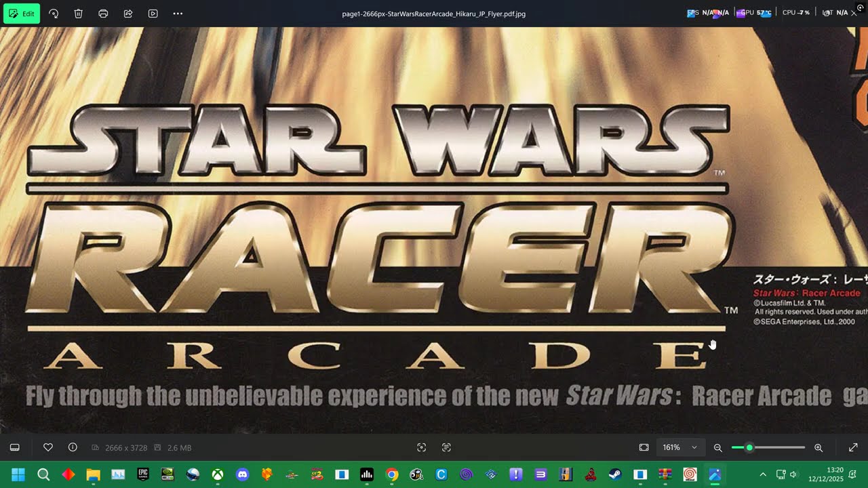
Task: Click the zoom out magnifier icon
Action: point(718,447)
